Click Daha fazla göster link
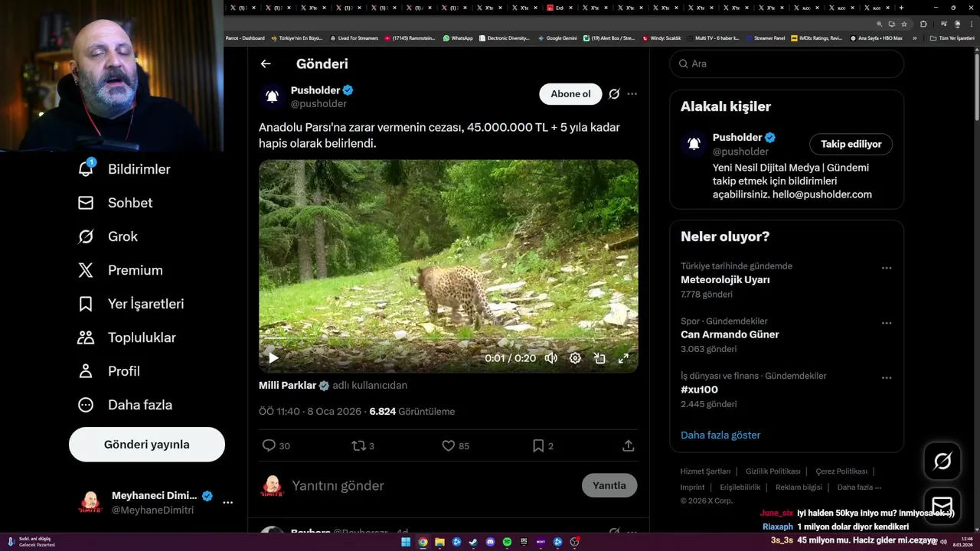This screenshot has height=551, width=980. [720, 435]
